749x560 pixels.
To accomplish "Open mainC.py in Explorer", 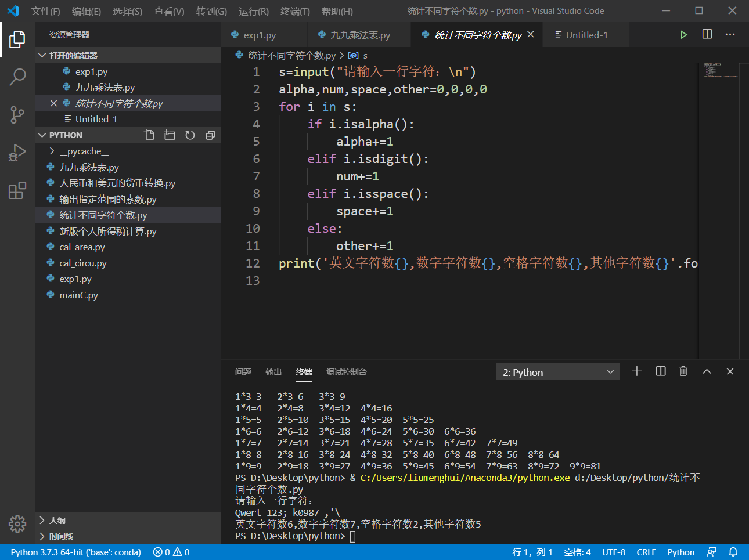I will click(128, 295).
